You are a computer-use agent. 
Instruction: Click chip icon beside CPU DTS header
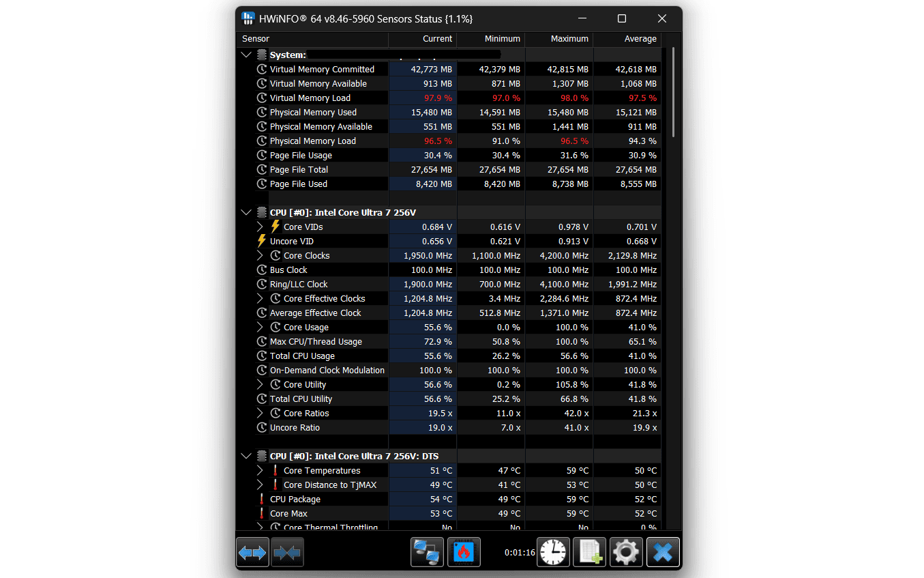pyautogui.click(x=262, y=457)
